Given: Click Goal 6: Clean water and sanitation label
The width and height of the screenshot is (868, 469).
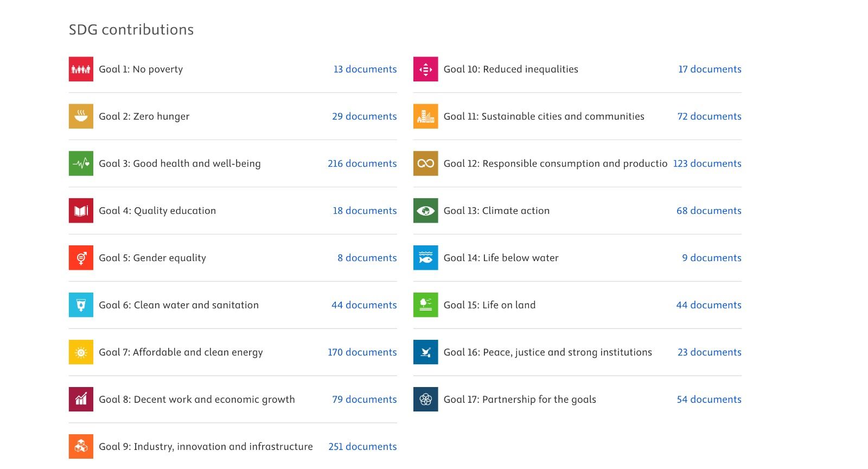Looking at the screenshot, I should pyautogui.click(x=178, y=305).
